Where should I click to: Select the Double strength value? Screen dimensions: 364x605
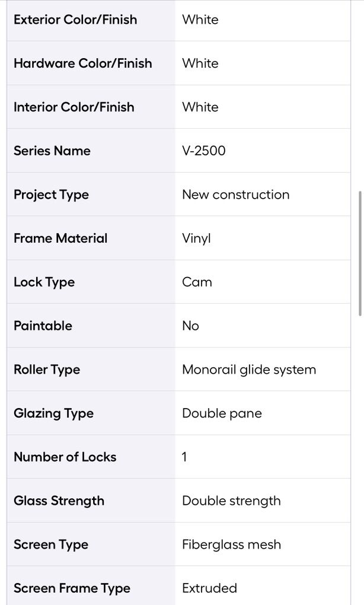(231, 501)
